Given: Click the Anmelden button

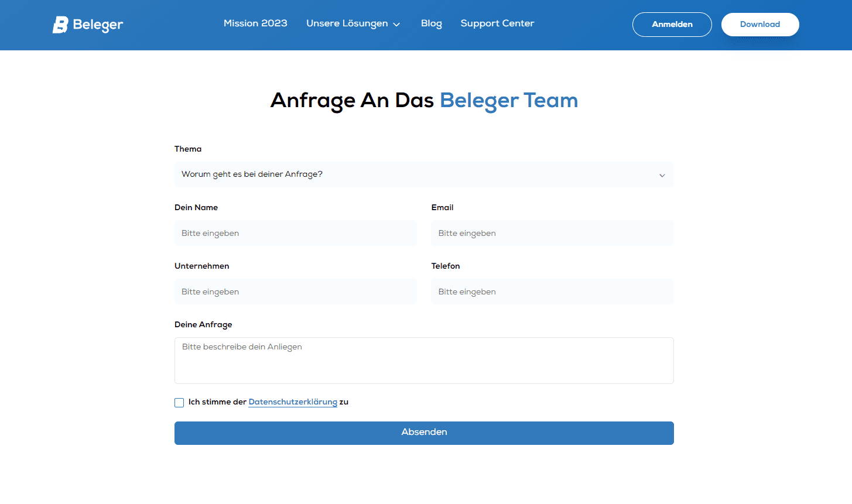Looking at the screenshot, I should (x=672, y=24).
